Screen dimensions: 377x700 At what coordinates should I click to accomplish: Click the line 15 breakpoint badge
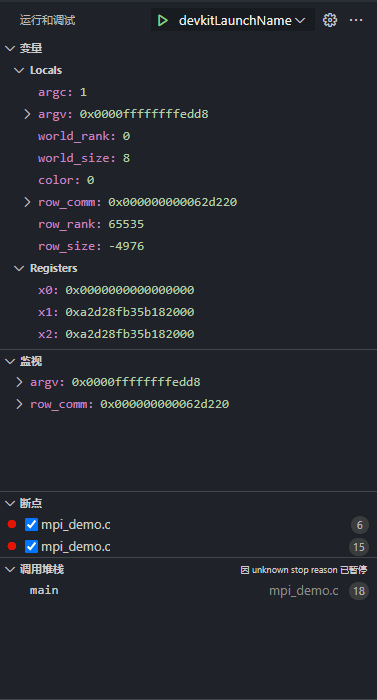point(359,547)
